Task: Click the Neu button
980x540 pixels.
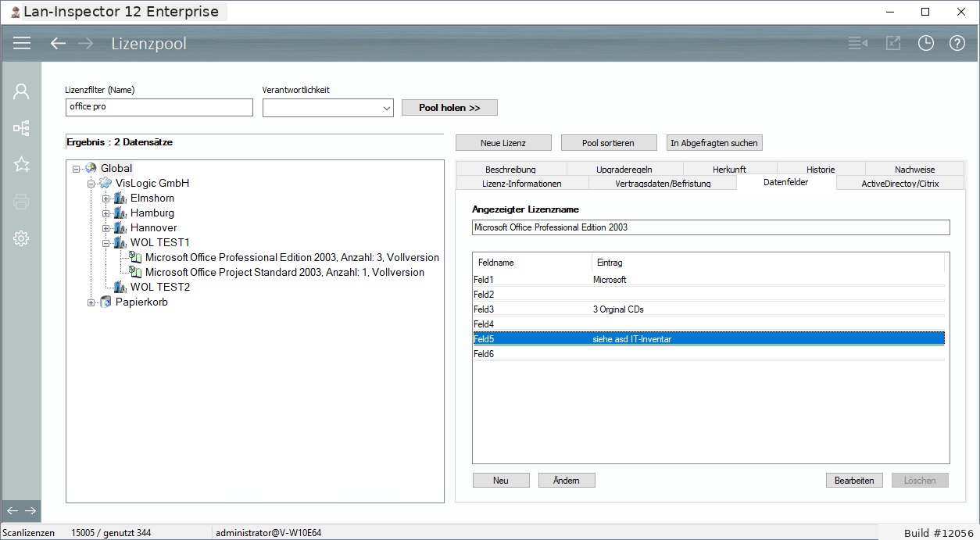Action: coord(501,481)
